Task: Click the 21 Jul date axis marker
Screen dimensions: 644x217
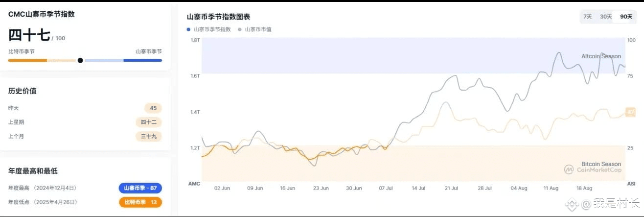Action: pos(451,188)
